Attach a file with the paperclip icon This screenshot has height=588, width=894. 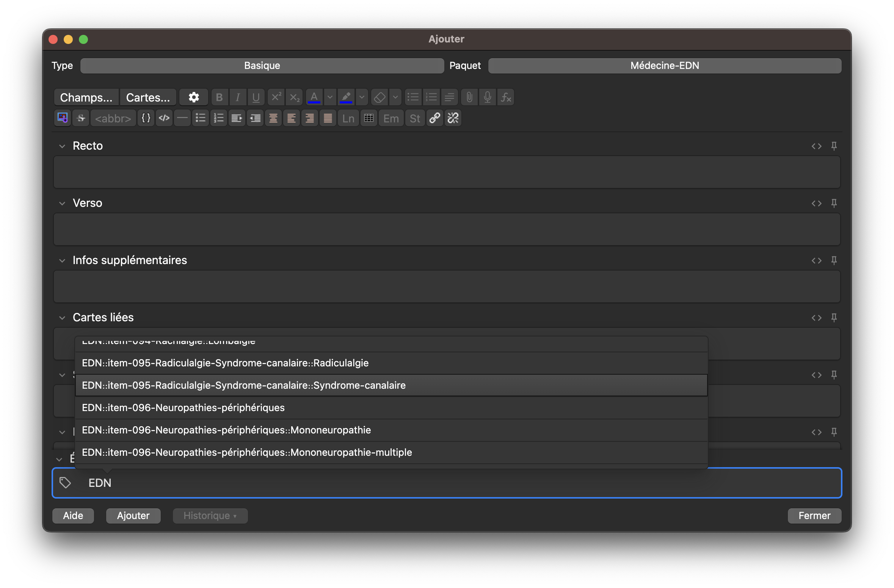[469, 97]
